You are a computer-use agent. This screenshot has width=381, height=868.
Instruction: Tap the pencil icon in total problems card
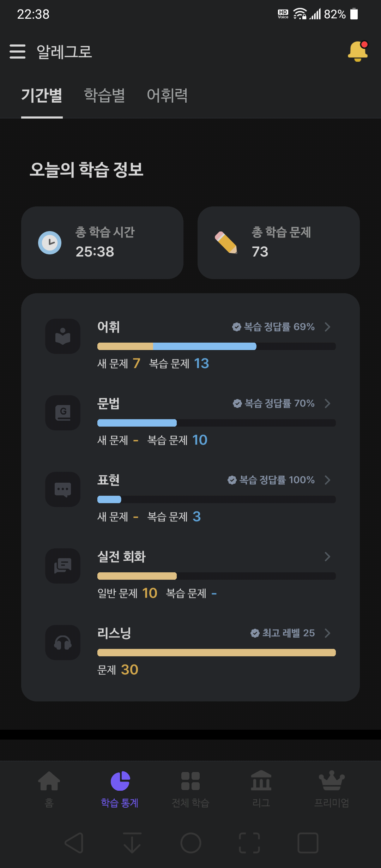pos(226,243)
